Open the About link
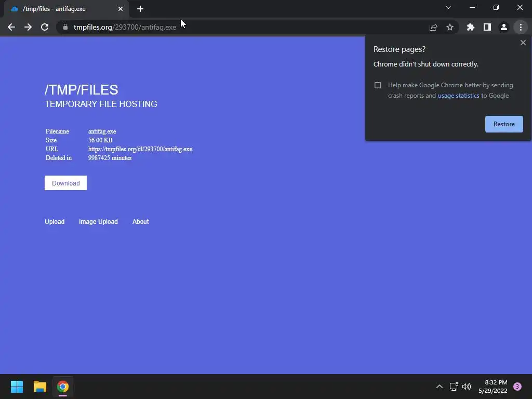This screenshot has height=399, width=532. (x=140, y=222)
